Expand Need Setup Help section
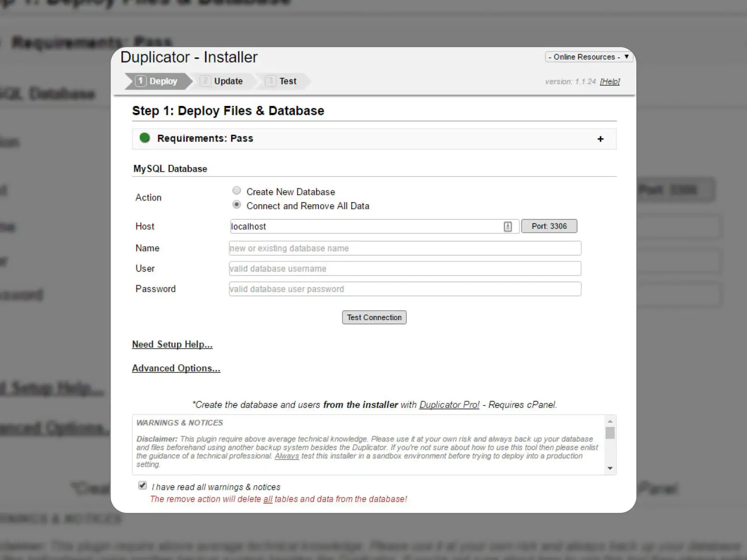Screen dimensions: 747x560 pyautogui.click(x=172, y=344)
